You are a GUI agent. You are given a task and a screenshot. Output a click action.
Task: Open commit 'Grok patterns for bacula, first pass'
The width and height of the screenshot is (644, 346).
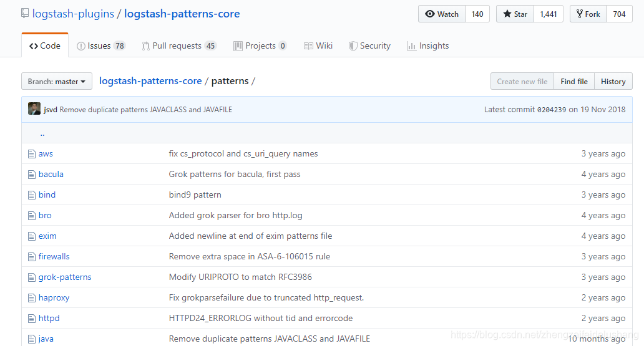click(235, 175)
